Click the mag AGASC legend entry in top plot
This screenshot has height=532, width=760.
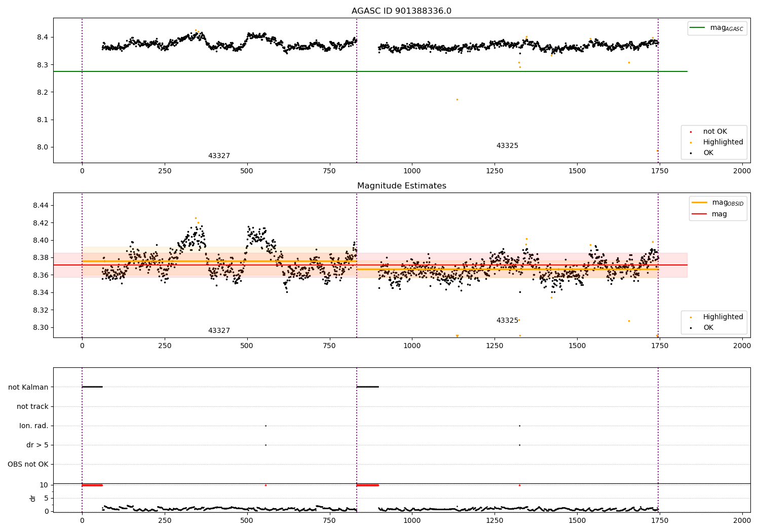(716, 28)
